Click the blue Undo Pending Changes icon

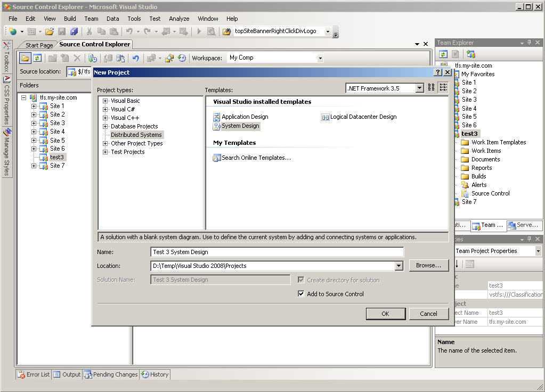tap(135, 58)
